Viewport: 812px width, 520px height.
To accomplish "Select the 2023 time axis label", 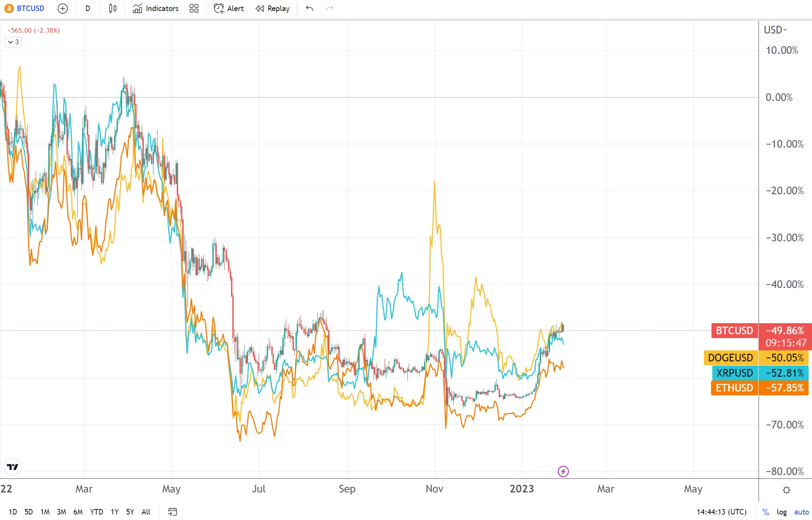I will 522,489.
